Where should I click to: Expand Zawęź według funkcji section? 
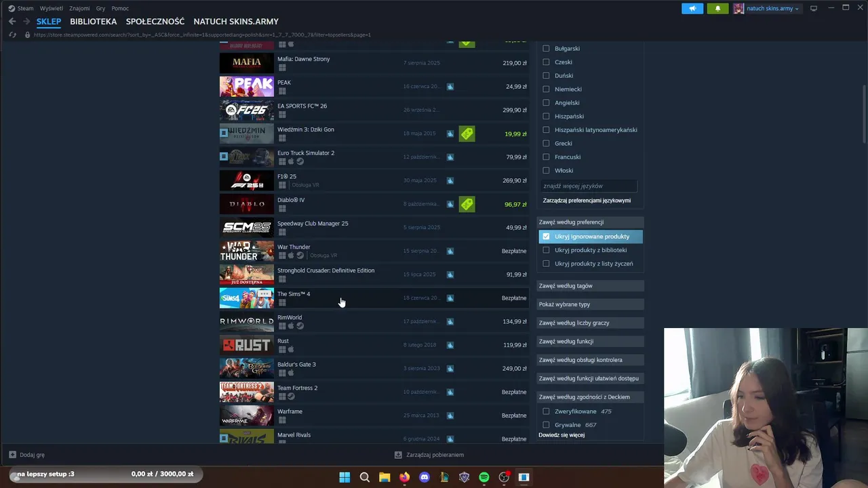pos(590,342)
